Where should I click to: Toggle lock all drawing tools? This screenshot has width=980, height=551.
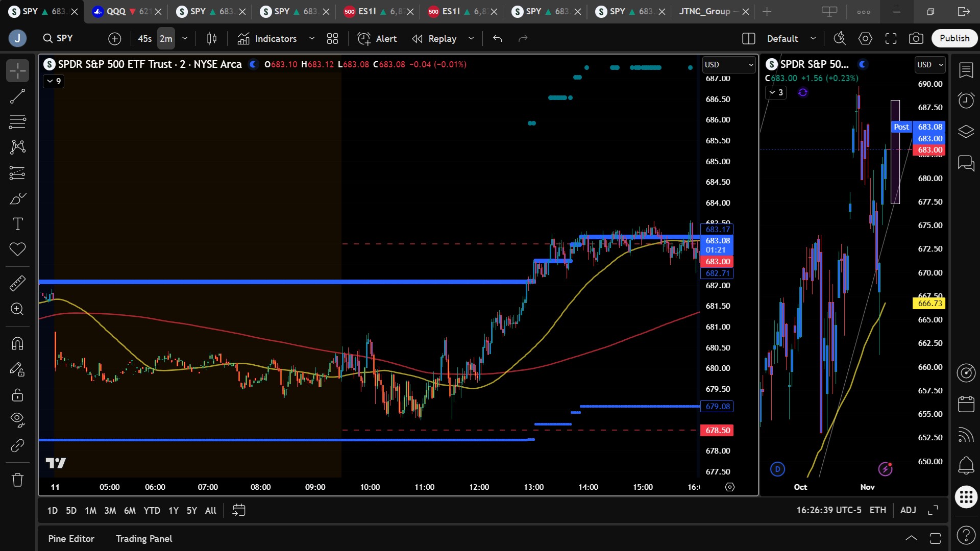[17, 395]
